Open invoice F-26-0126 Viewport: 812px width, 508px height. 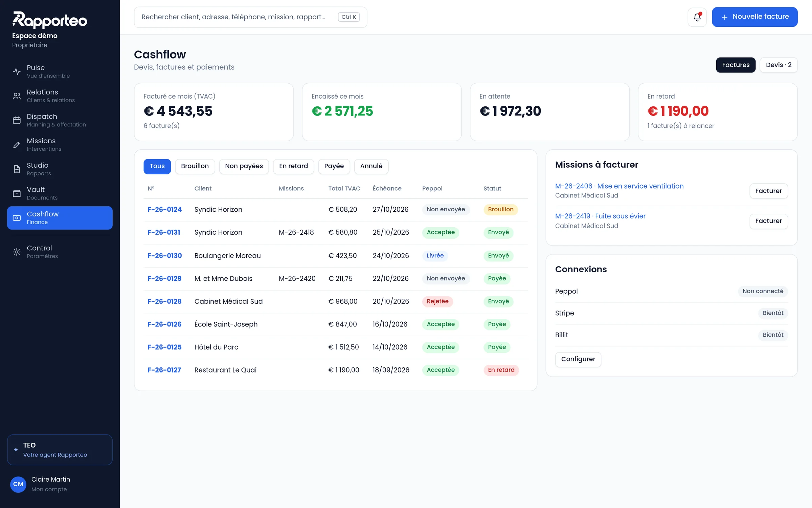pyautogui.click(x=164, y=324)
